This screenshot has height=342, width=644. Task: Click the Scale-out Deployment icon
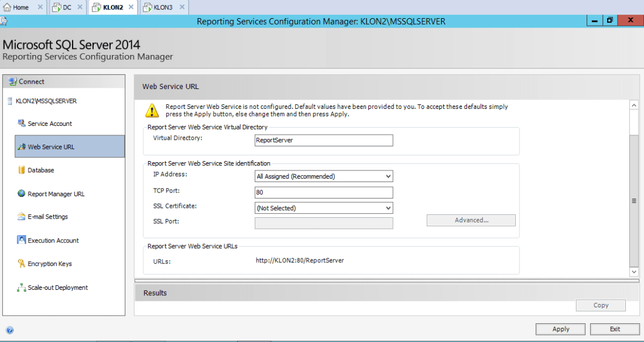[22, 288]
